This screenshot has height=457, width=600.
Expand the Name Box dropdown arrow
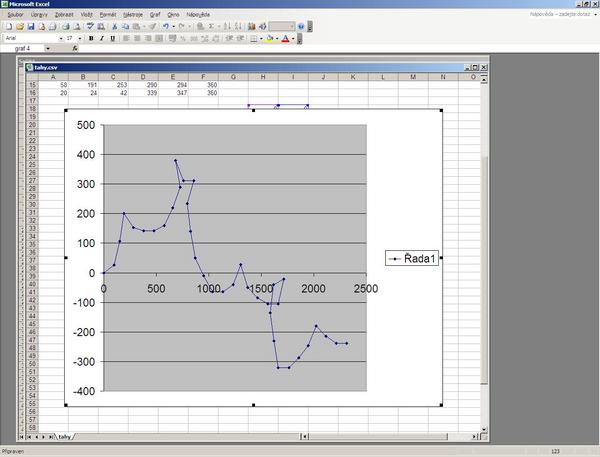tap(48, 48)
